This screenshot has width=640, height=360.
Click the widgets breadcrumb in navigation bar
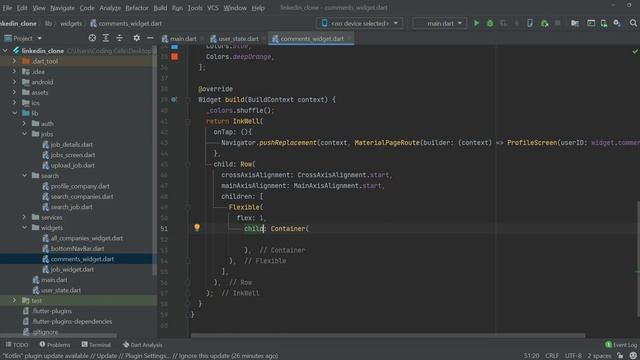(x=71, y=23)
